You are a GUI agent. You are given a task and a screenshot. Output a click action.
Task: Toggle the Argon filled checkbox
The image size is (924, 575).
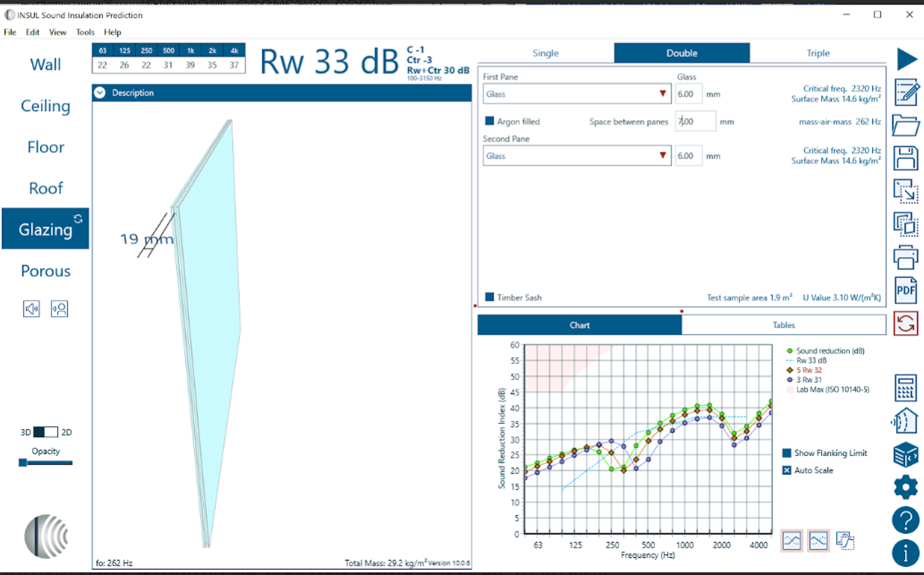[490, 122]
